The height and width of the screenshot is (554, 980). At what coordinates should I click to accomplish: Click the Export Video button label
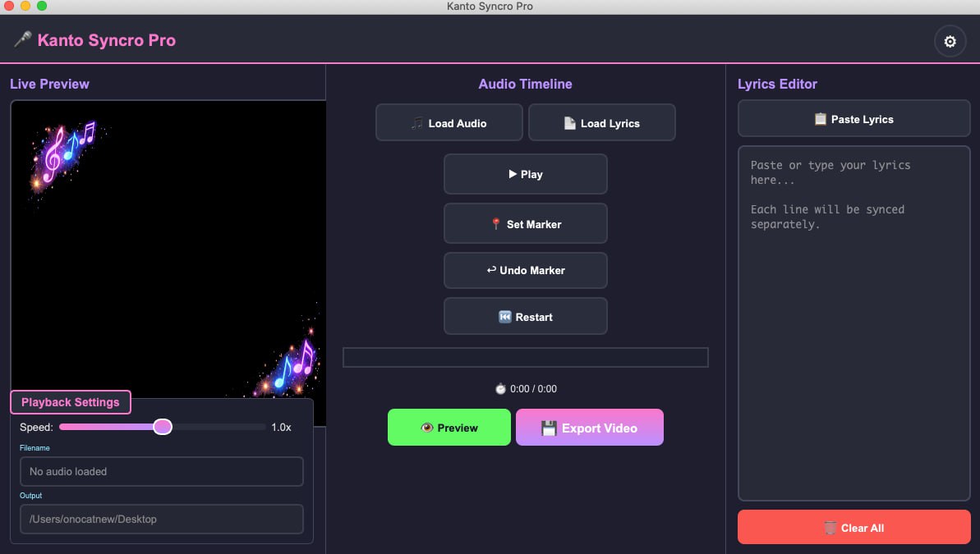599,428
